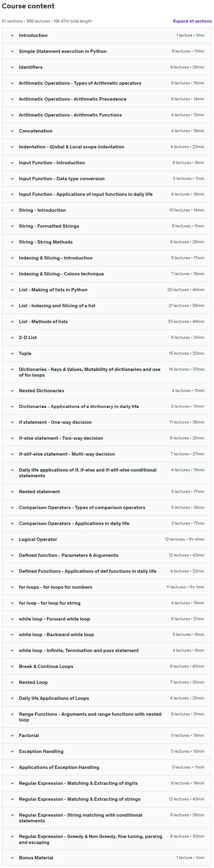Viewport: 214px width, 868px height.
Task: Expand all sections link
Action: click(x=192, y=21)
